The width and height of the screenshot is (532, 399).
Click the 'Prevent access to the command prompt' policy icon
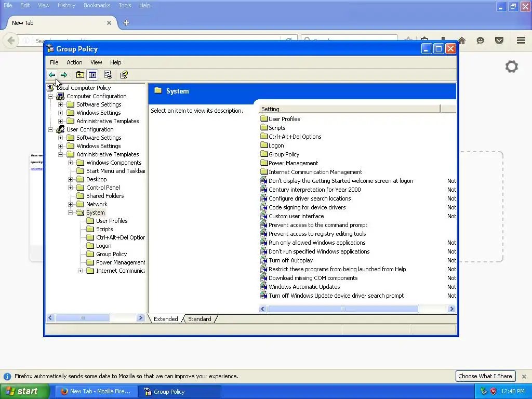click(263, 225)
